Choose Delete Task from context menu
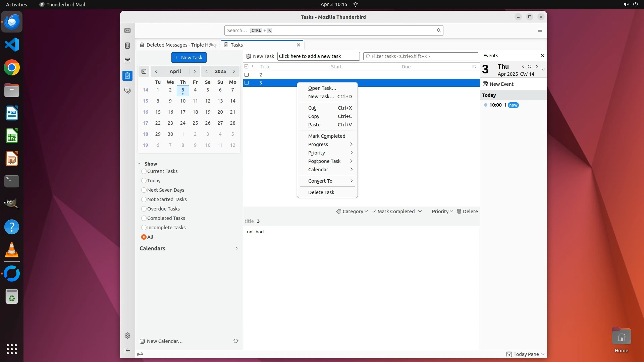The height and width of the screenshot is (362, 644). pyautogui.click(x=321, y=192)
